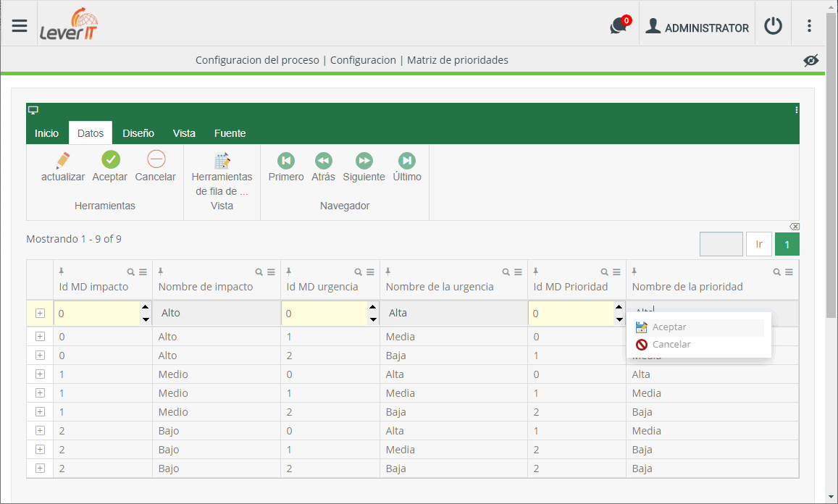Go to Primero record
This screenshot has height=504, width=838.
[x=286, y=167]
